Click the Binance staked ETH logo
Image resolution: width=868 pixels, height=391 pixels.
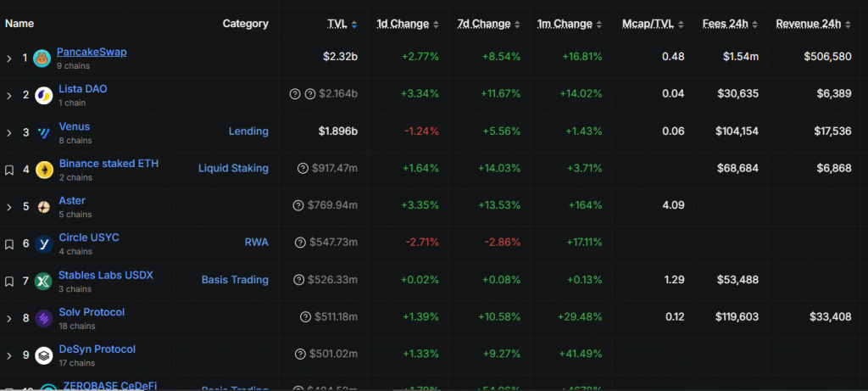(44, 170)
